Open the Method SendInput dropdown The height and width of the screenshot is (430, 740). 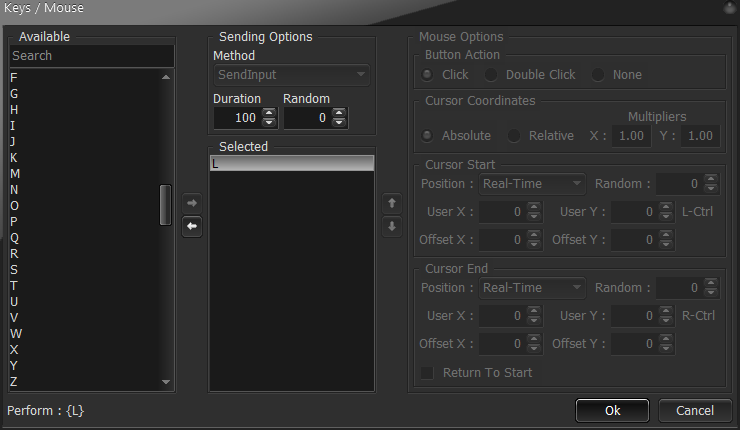pyautogui.click(x=292, y=75)
